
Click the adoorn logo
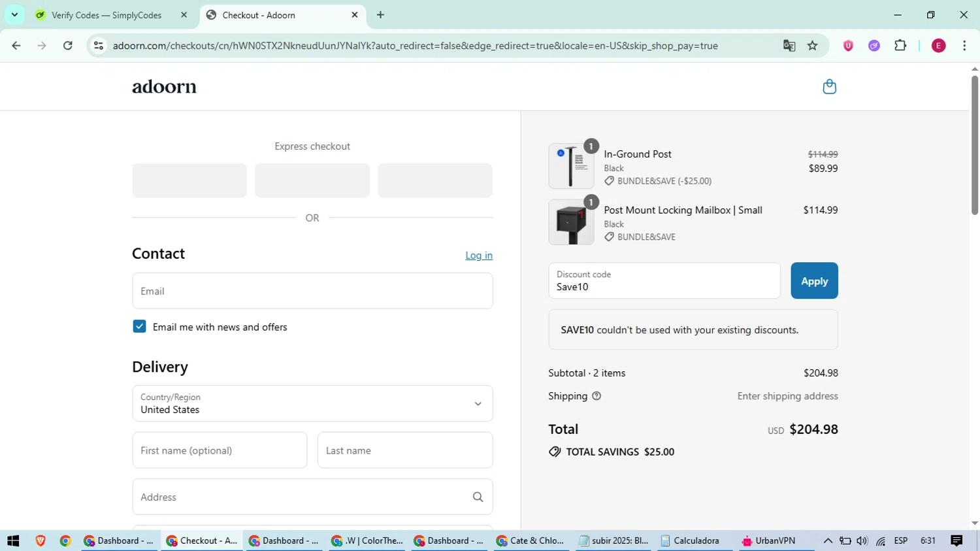point(164,87)
